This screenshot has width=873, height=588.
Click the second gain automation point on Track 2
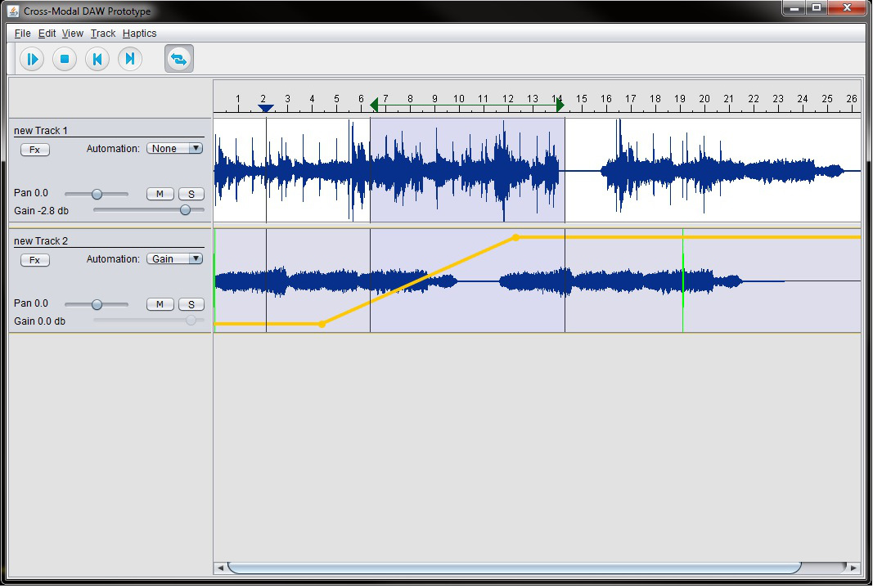[516, 237]
